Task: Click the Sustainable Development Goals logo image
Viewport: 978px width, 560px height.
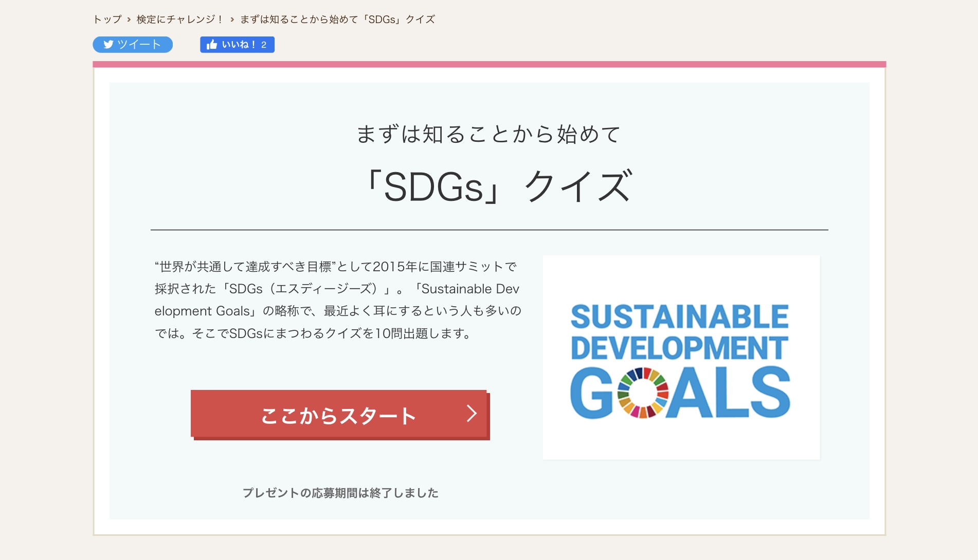Action: point(681,357)
